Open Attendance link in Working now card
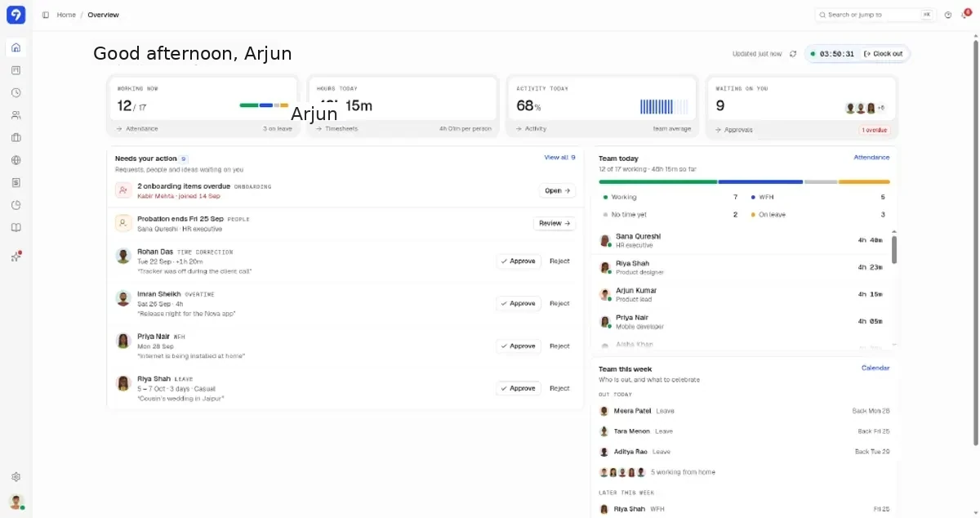This screenshot has height=518, width=980. click(137, 129)
